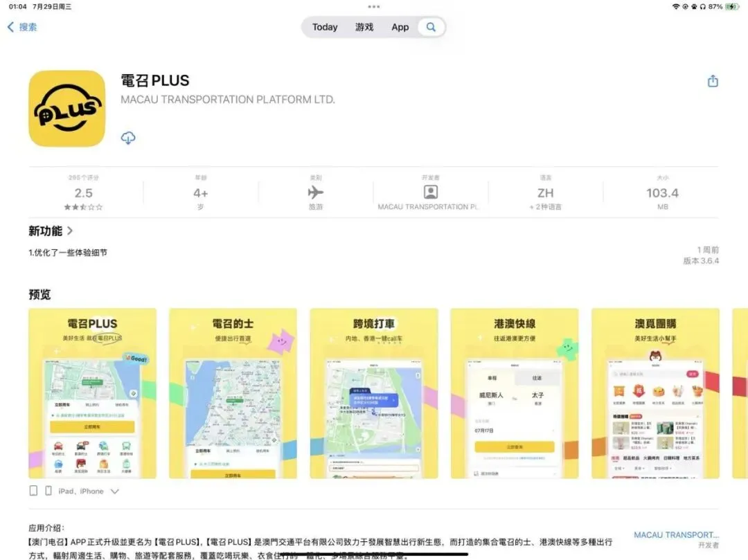Tap the battery 87% indicator
Image resolution: width=748 pixels, height=560 pixels.
pos(724,7)
